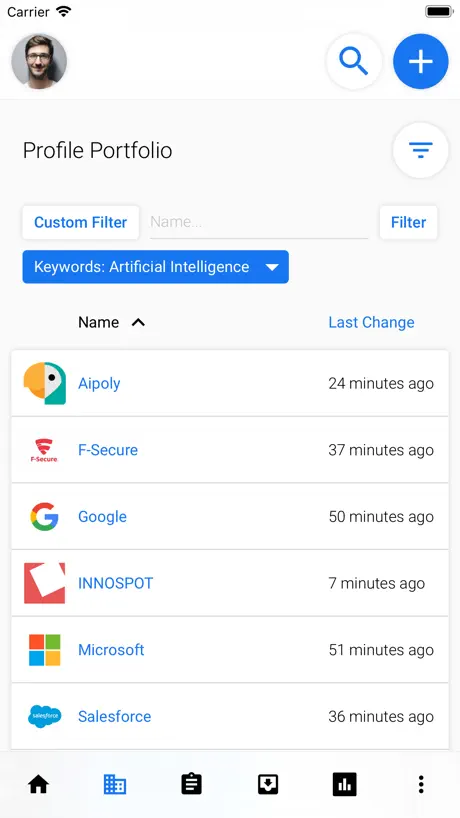
Task: Open the search magnifier icon
Action: [x=354, y=62]
